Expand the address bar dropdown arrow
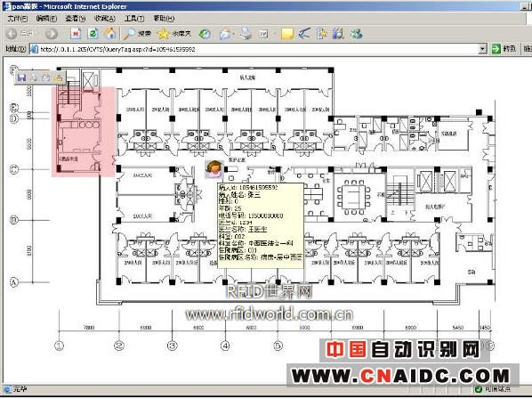532x399 pixels. pos(482,49)
